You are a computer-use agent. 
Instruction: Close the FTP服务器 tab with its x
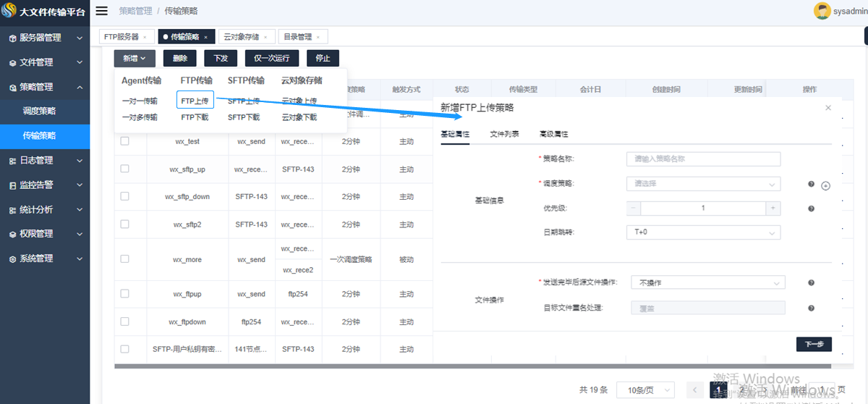pyautogui.click(x=145, y=37)
